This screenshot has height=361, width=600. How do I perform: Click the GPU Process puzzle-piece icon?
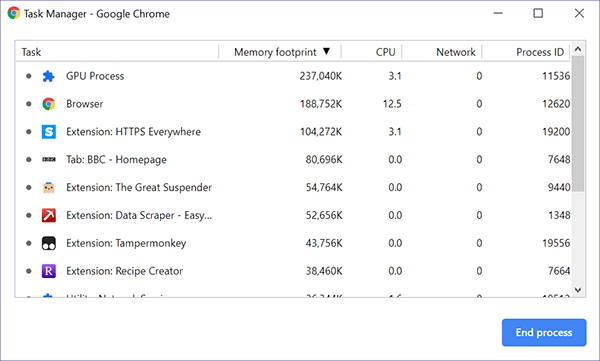(x=48, y=76)
